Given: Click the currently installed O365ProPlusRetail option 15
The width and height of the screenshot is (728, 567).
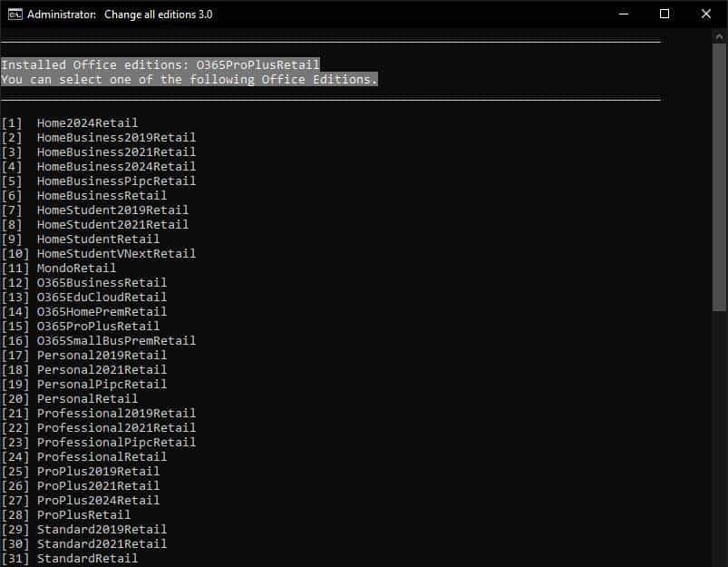Looking at the screenshot, I should click(x=95, y=326).
